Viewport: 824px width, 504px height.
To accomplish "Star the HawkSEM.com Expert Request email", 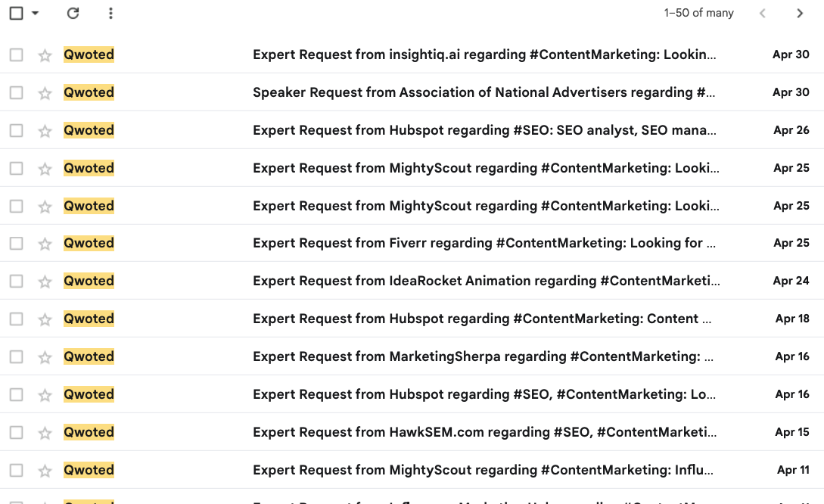I will (45, 433).
